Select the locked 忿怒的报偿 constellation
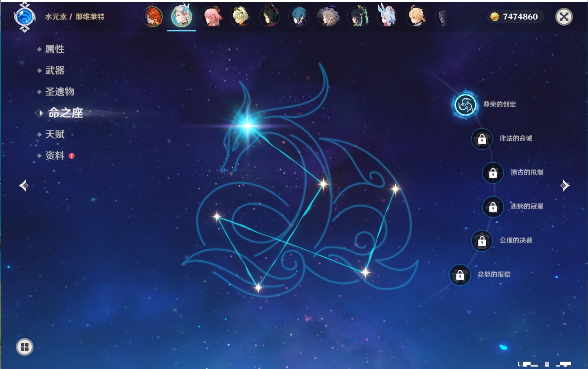The image size is (588, 369). [460, 275]
